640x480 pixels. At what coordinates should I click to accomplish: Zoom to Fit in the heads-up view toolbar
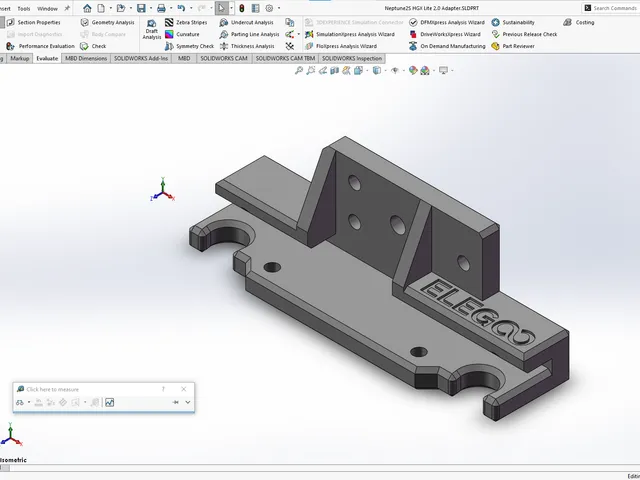(x=299, y=71)
